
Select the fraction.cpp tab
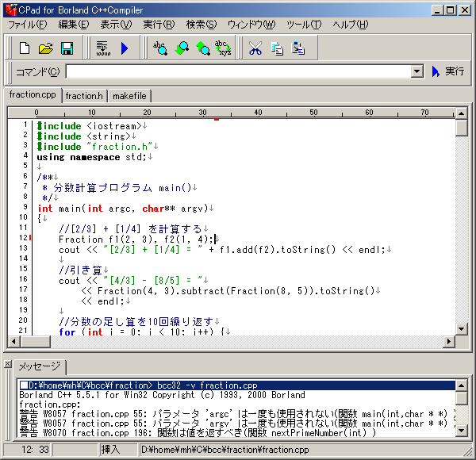point(33,94)
